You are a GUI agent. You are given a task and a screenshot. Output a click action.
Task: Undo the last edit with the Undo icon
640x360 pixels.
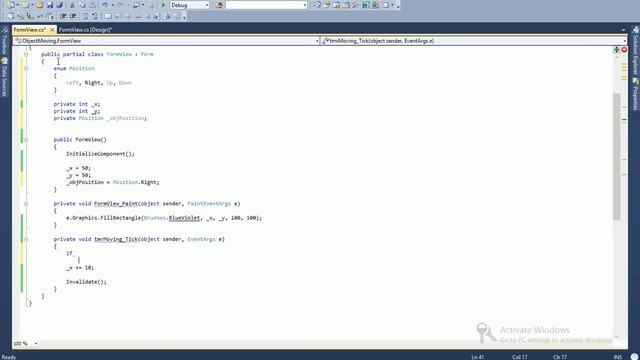tap(105, 5)
